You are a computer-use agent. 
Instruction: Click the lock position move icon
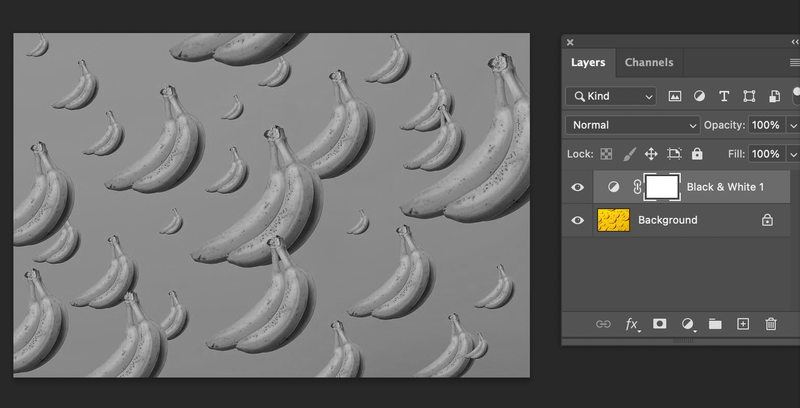click(651, 154)
